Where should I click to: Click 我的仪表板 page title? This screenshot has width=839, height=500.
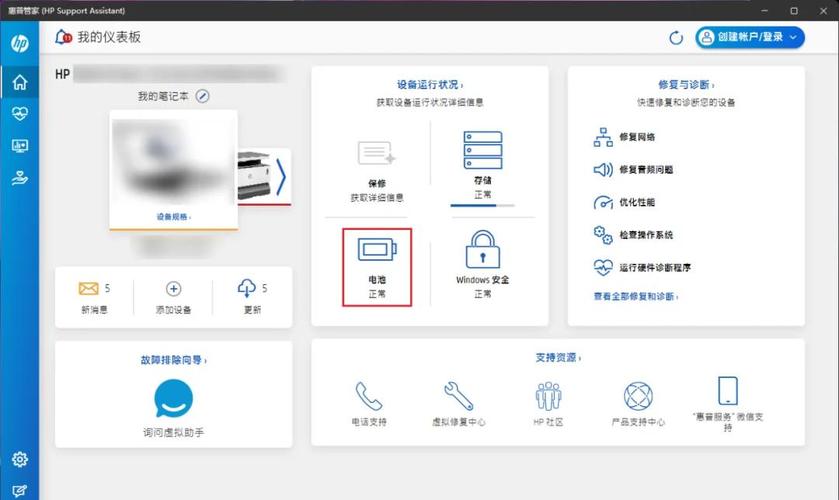click(x=109, y=37)
